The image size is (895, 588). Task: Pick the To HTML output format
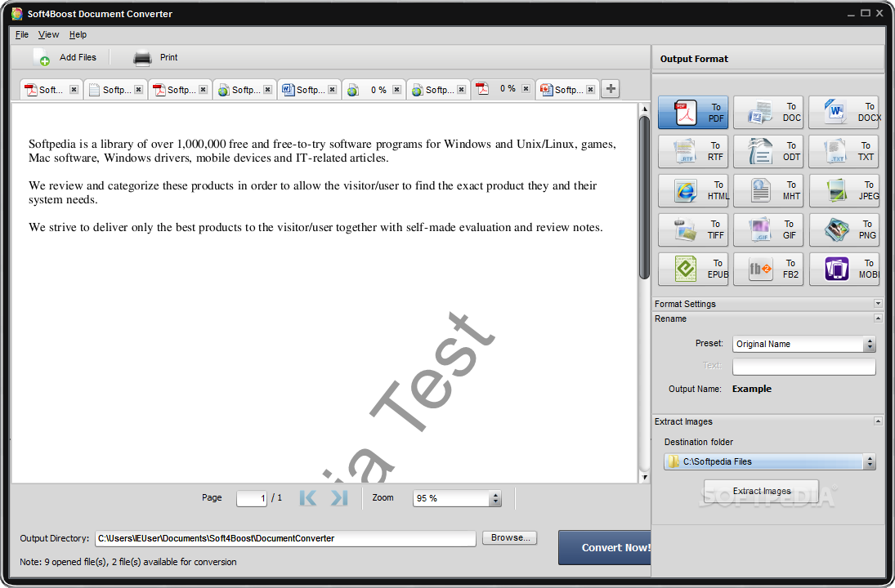point(693,190)
